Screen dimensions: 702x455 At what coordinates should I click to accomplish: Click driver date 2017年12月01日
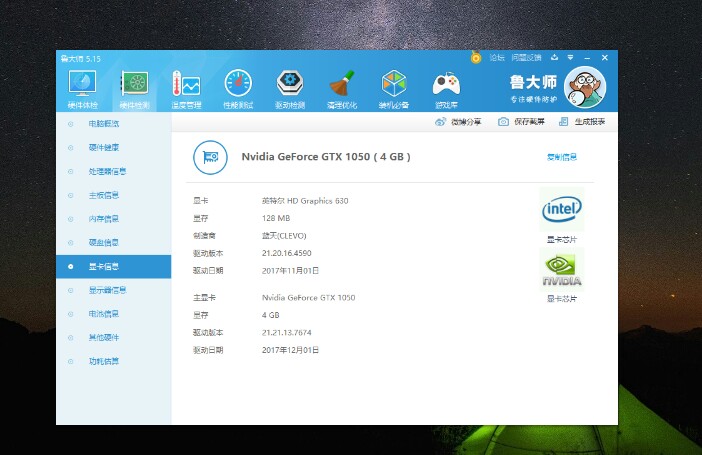(x=290, y=350)
